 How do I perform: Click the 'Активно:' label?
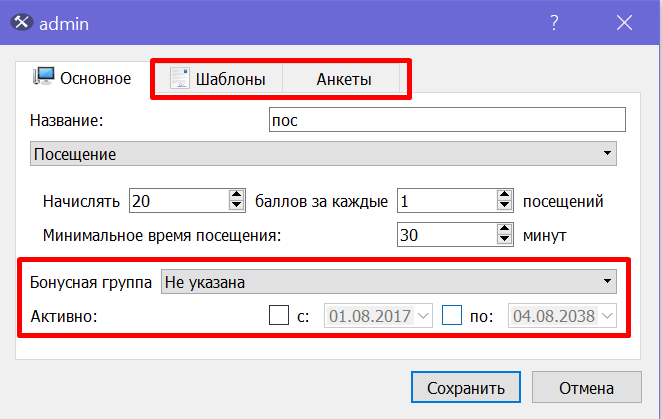pos(64,316)
